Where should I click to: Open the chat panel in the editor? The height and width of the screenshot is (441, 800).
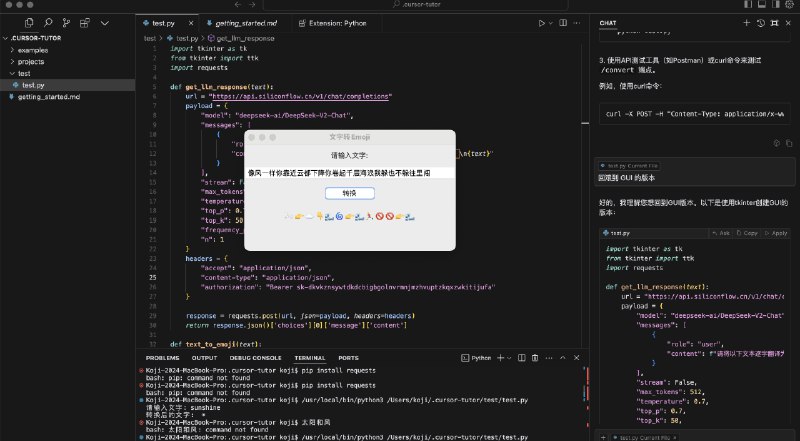coord(774,23)
